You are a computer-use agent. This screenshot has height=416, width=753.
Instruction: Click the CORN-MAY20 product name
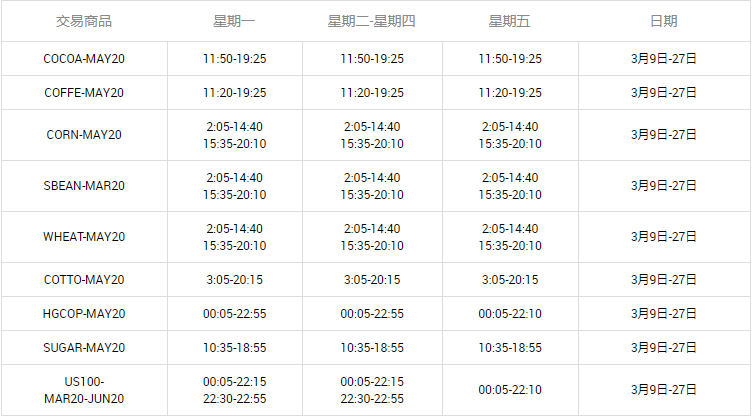pos(84,135)
